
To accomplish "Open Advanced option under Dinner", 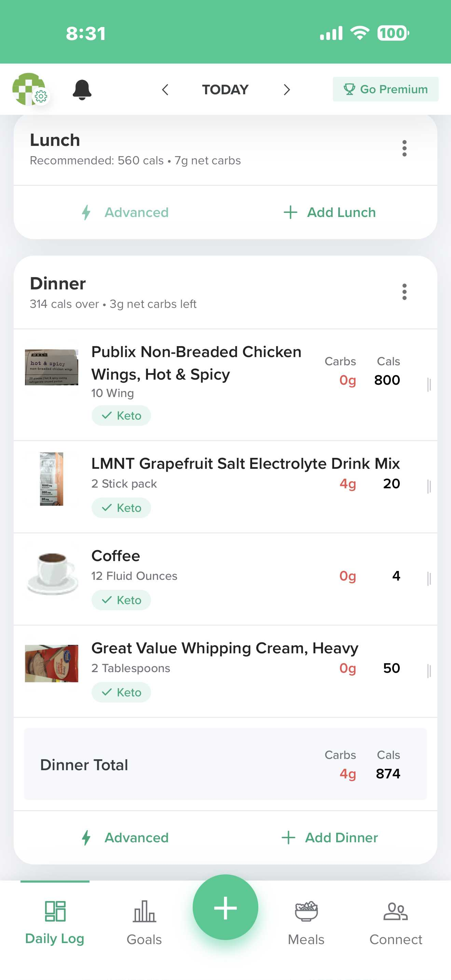I will click(125, 838).
